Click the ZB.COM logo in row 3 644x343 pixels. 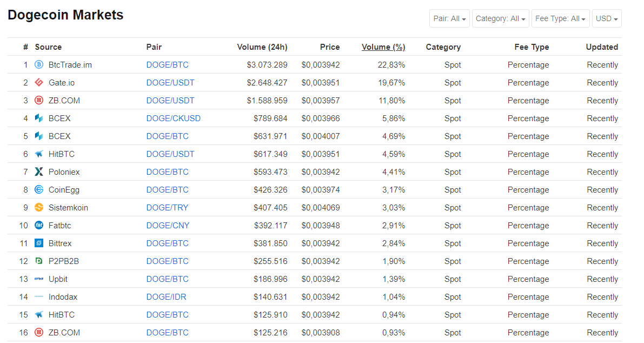pyautogui.click(x=39, y=100)
